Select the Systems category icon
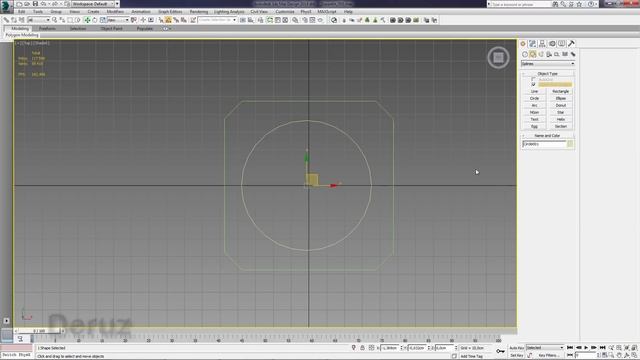Screen dimensions: 640x360 click(x=573, y=54)
